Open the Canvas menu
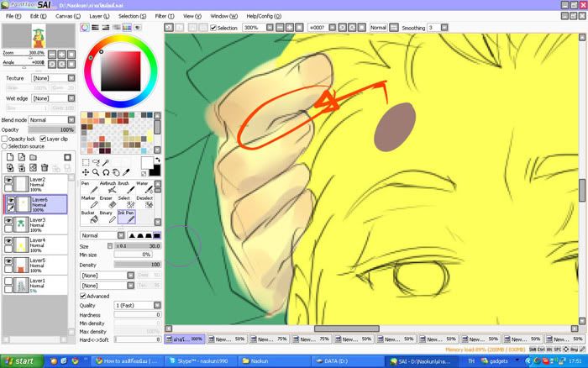This screenshot has width=588, height=368. pos(65,16)
